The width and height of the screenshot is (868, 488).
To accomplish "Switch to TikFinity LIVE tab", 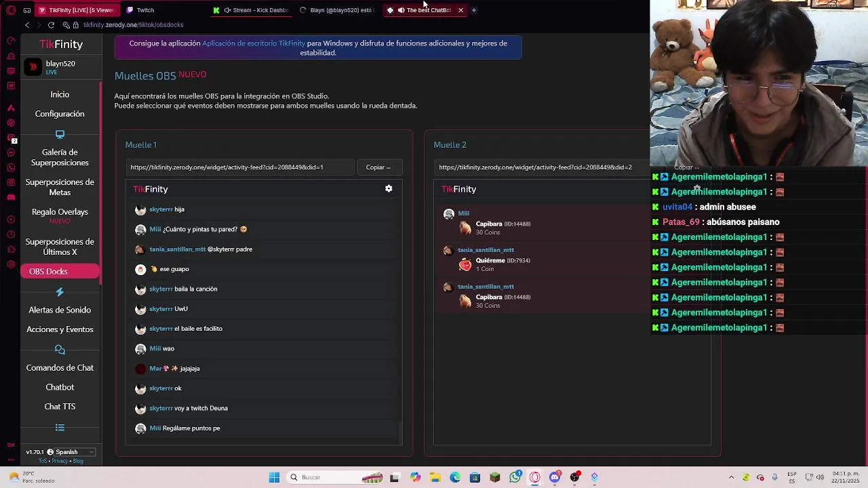I will point(76,10).
